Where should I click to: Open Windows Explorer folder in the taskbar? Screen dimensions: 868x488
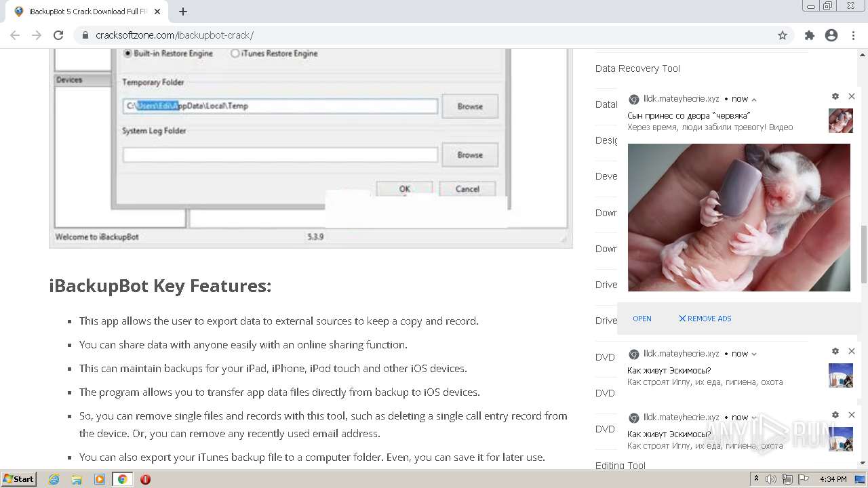coord(77,479)
